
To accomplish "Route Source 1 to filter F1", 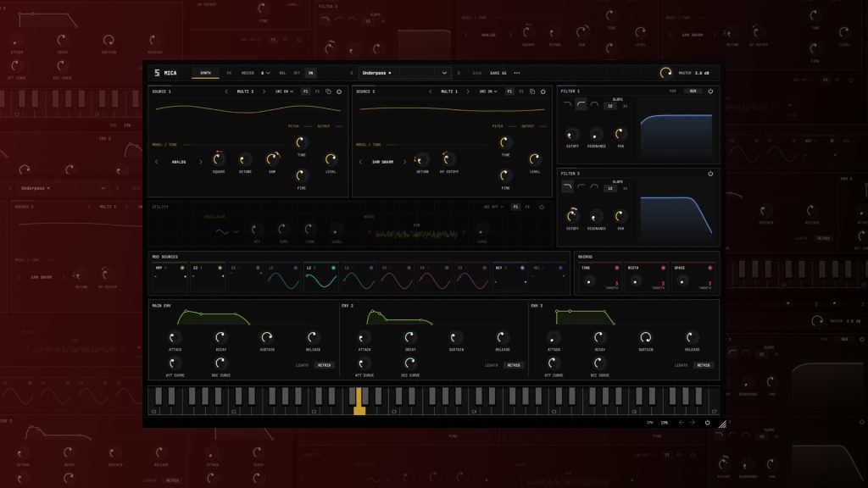I will (x=305, y=91).
